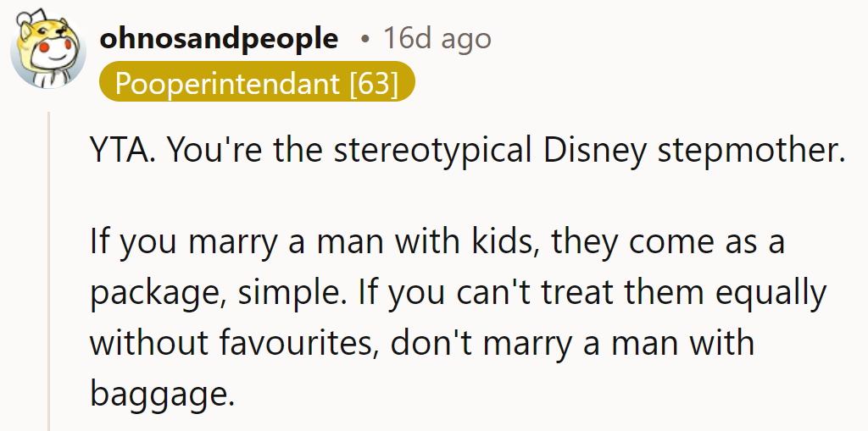
Task: Click the [63] number in the flair
Action: [373, 84]
